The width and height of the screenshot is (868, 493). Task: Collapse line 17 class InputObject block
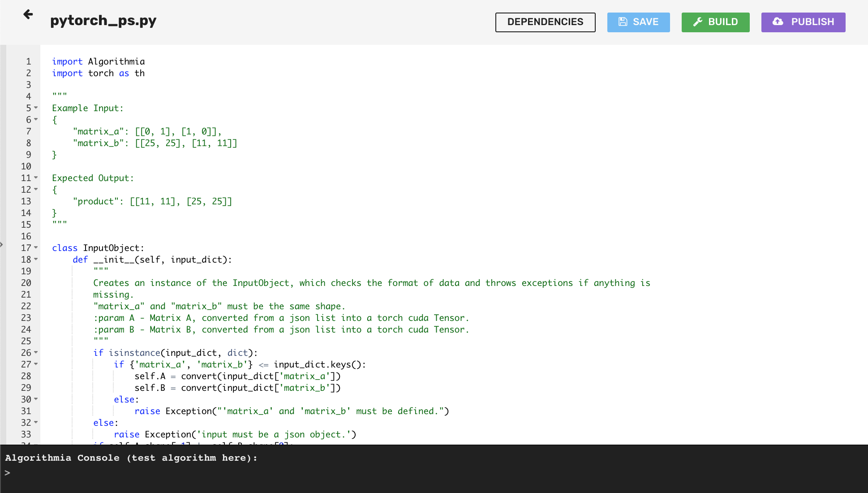click(x=37, y=248)
